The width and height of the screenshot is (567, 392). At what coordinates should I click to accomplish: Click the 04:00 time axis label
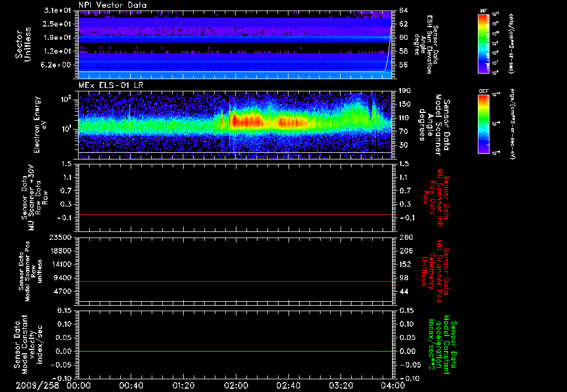coord(393,385)
